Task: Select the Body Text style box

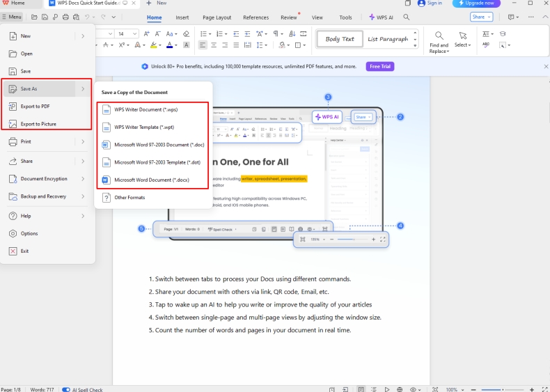Action: point(340,39)
